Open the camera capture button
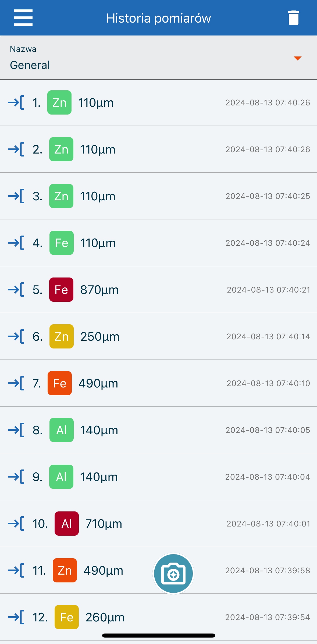This screenshot has width=317, height=644. (173, 573)
